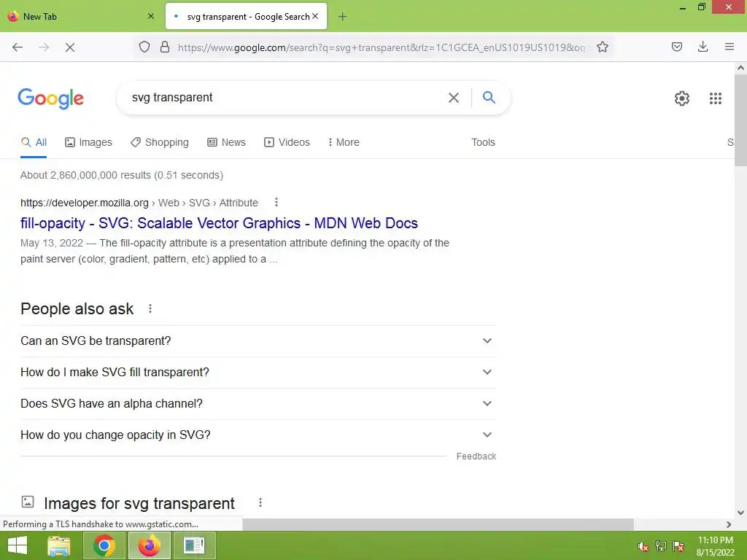Click the vertical scrollbar down arrow
The image size is (747, 560).
pos(740,513)
